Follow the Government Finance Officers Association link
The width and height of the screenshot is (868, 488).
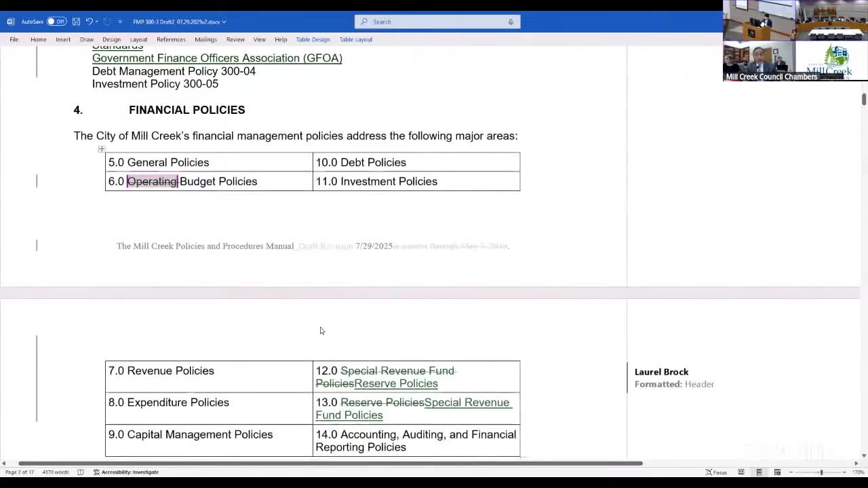point(217,58)
